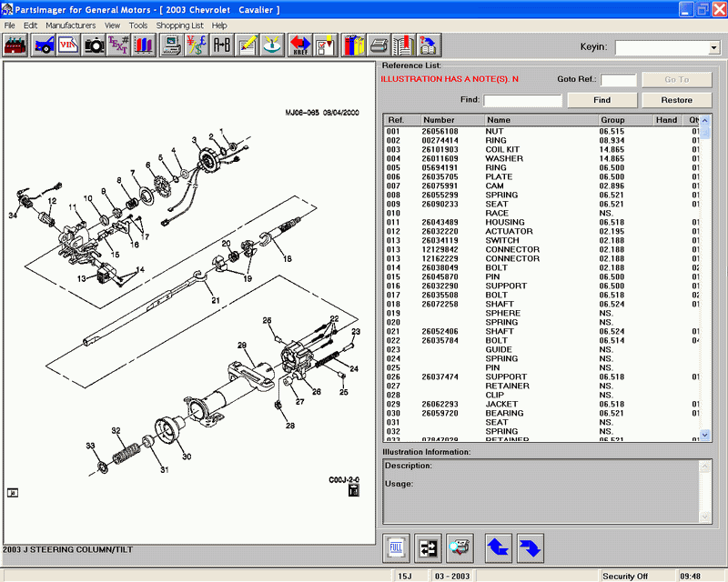Click the printer icon in toolbar
The height and width of the screenshot is (582, 728).
click(x=379, y=45)
